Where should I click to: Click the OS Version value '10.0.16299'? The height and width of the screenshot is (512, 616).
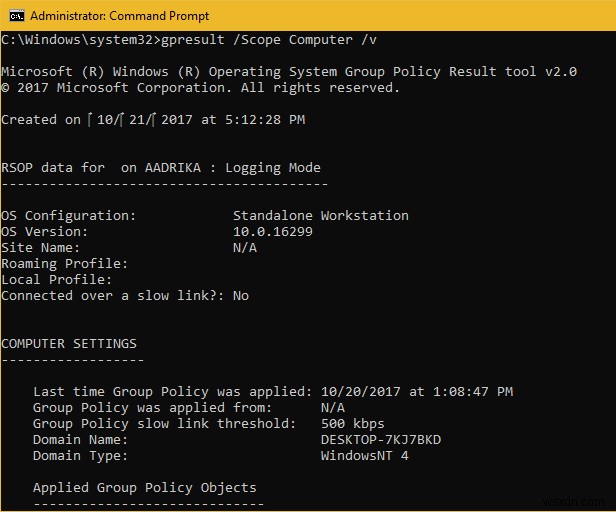273,232
